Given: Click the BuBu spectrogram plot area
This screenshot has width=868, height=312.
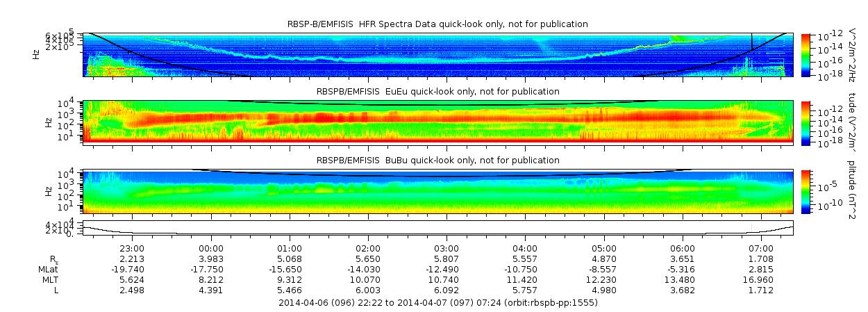Looking at the screenshot, I should click(x=437, y=191).
